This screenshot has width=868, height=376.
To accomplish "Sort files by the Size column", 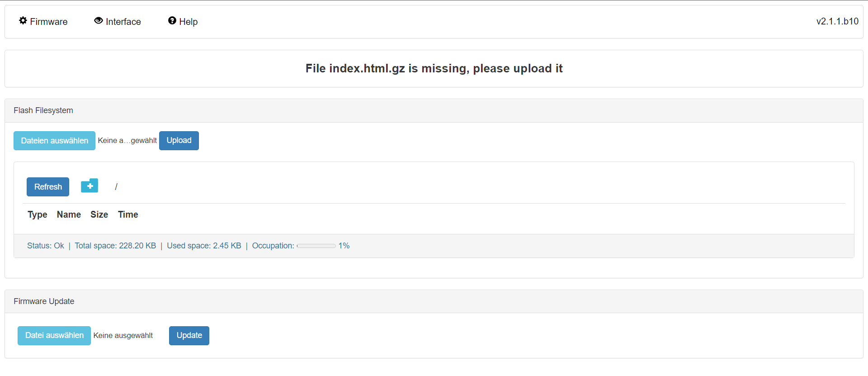I will (x=99, y=214).
